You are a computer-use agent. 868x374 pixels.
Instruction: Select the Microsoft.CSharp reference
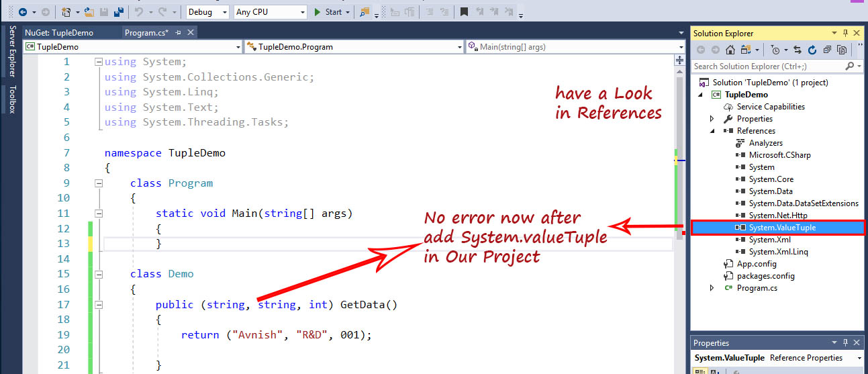[779, 155]
